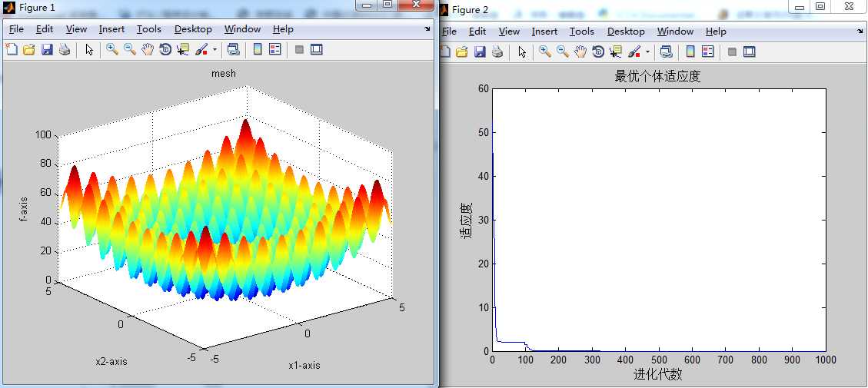This screenshot has height=388, width=868.
Task: Open Window menu in Figure 1
Action: click(x=242, y=29)
